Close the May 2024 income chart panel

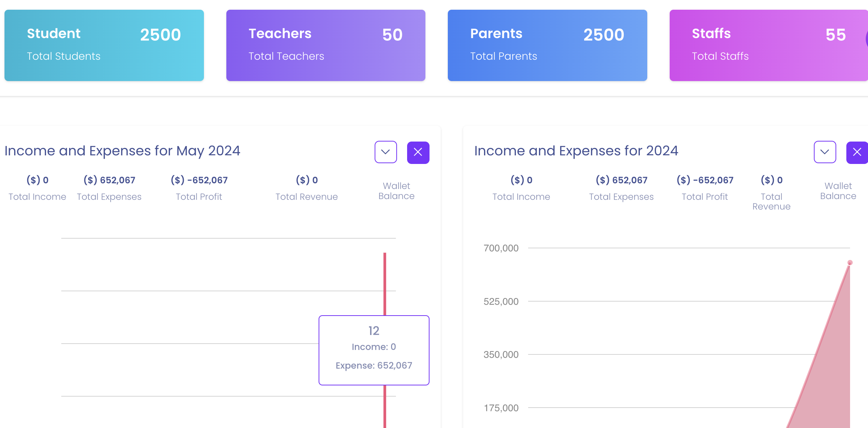(418, 152)
